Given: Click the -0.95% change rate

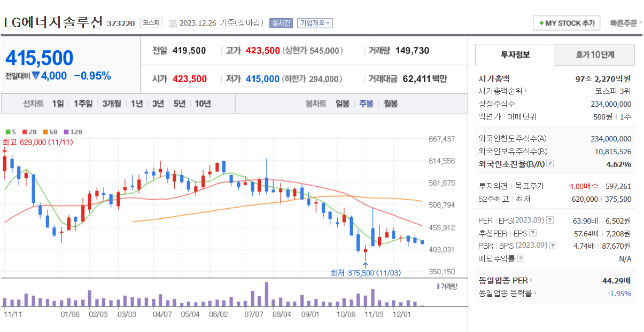Looking at the screenshot, I should [x=92, y=76].
